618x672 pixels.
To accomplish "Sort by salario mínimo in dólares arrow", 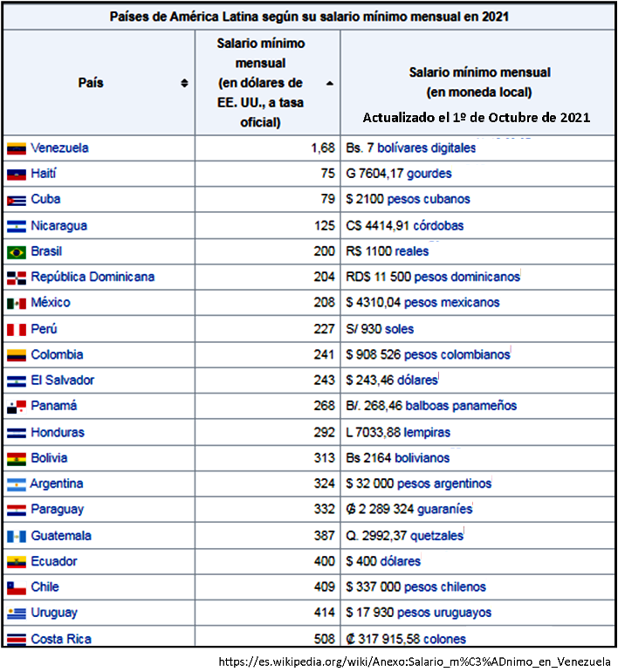I will point(329,84).
